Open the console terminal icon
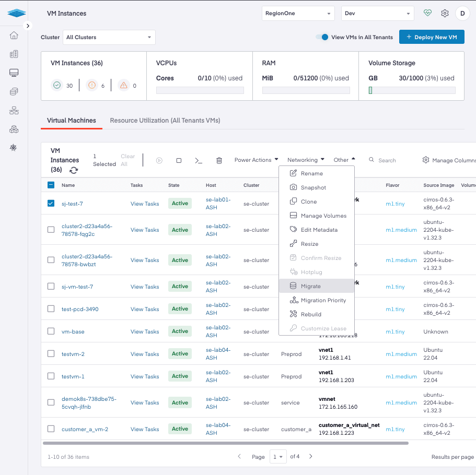The image size is (476, 475). click(199, 160)
